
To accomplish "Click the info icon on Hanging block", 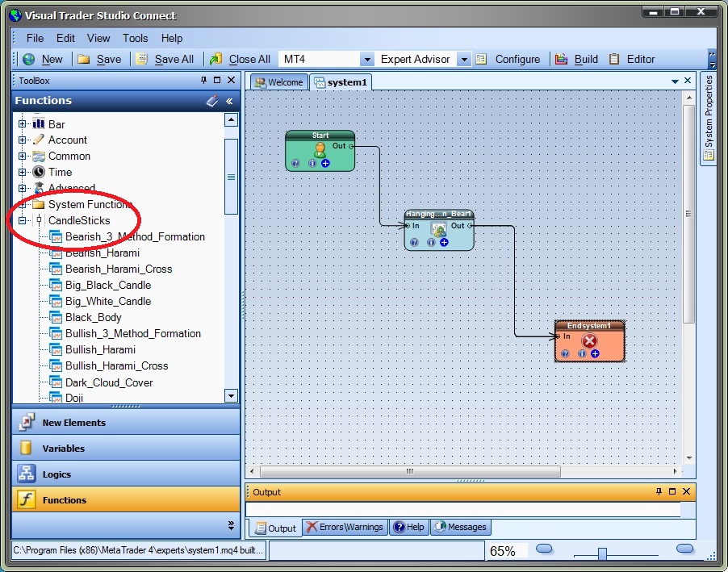I will pyautogui.click(x=431, y=242).
